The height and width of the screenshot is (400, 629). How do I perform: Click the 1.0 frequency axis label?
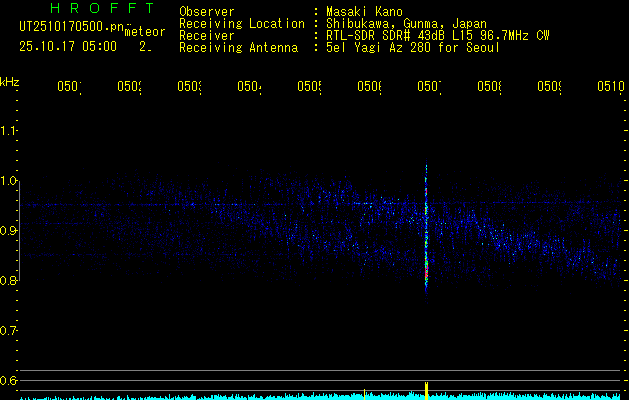tap(10, 181)
